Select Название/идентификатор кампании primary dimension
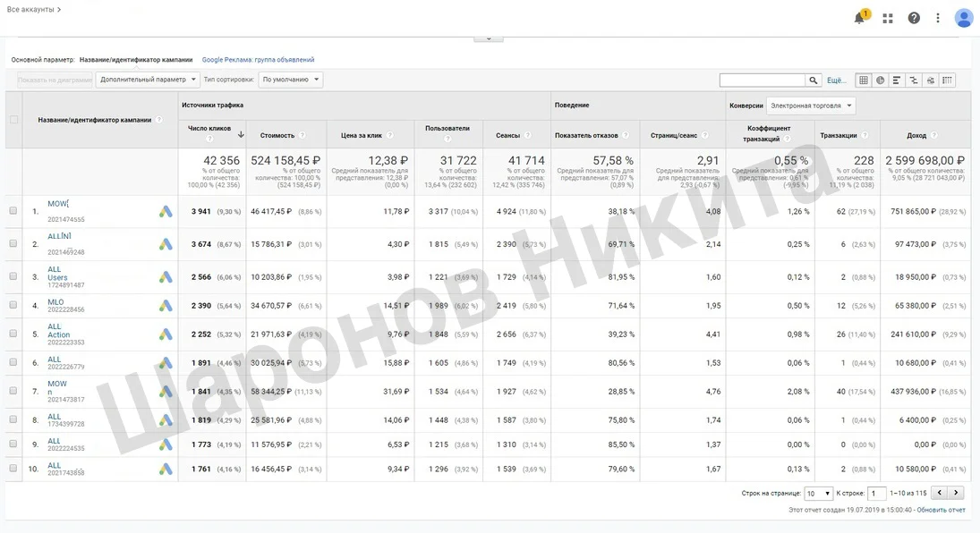 point(136,60)
